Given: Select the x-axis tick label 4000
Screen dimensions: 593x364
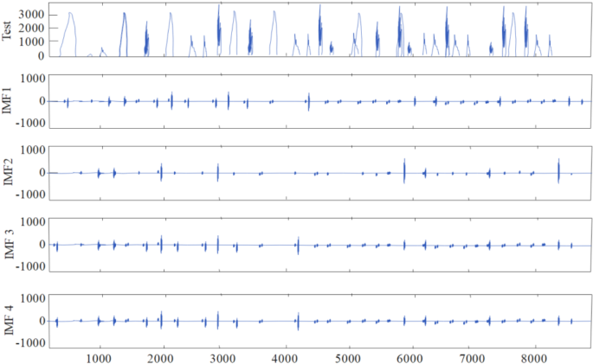Looking at the screenshot, I should (x=286, y=358).
